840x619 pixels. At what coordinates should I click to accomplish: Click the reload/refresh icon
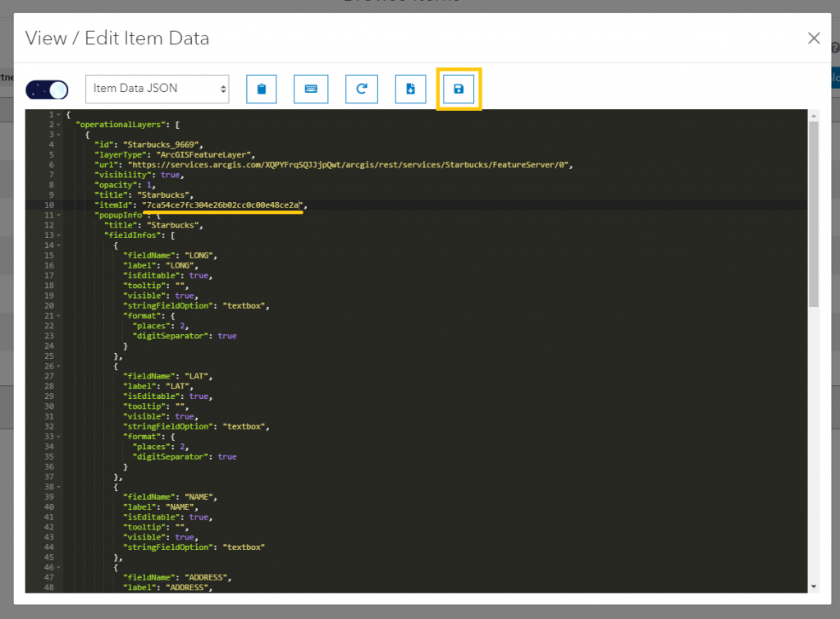[361, 89]
